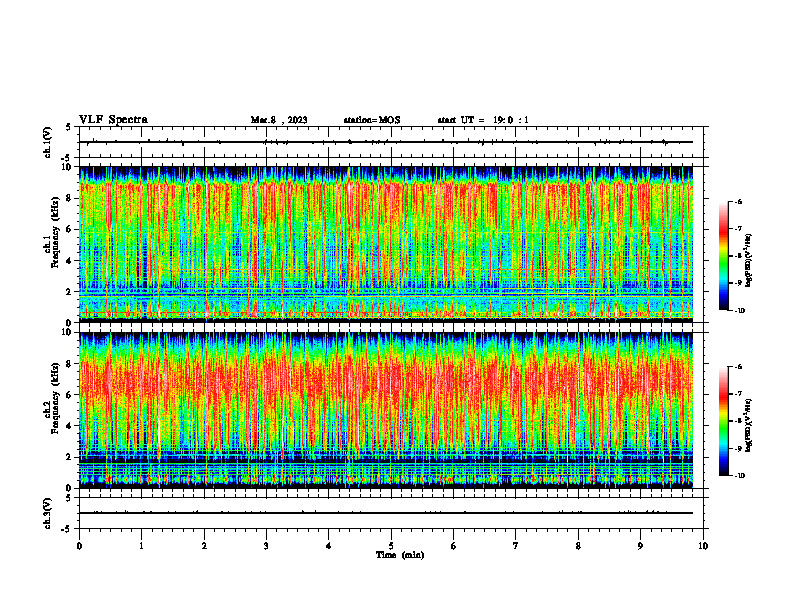Click the "8" kHz tick on ch.1 spectrogram
The height and width of the screenshot is (612, 792).
tap(69, 198)
